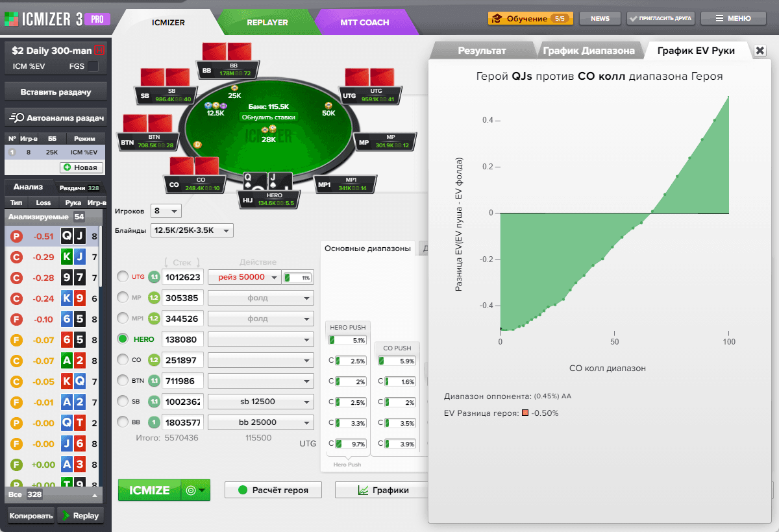Switch to the Раздачи 328 tab
The width and height of the screenshot is (779, 532).
click(79, 187)
